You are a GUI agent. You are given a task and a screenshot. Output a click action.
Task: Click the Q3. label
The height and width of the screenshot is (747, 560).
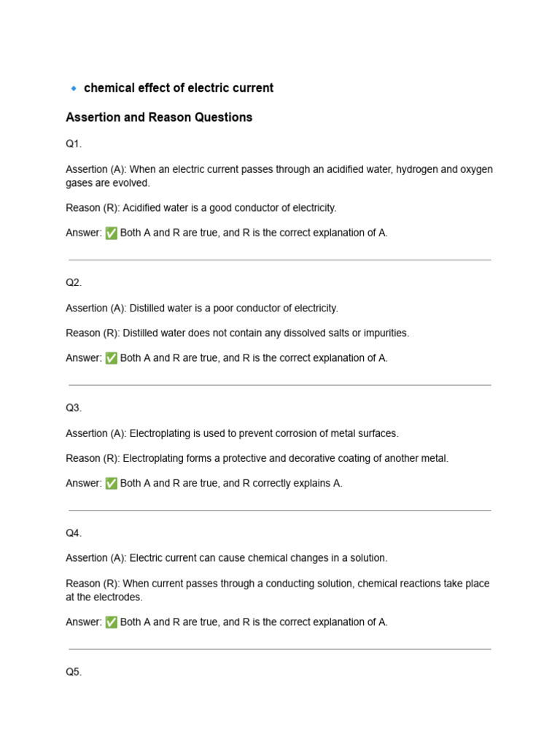[x=74, y=409]
